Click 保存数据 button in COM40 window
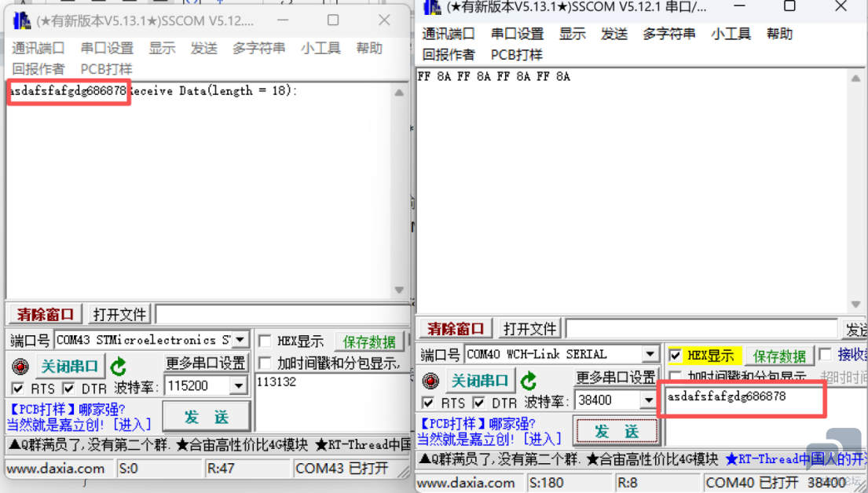Screen dimensions: 868x493 [779, 356]
